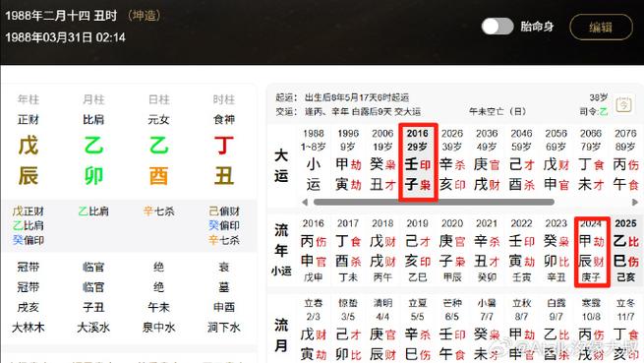644x363 pixels.
Task: Click the 编辑 button
Action: (x=601, y=28)
